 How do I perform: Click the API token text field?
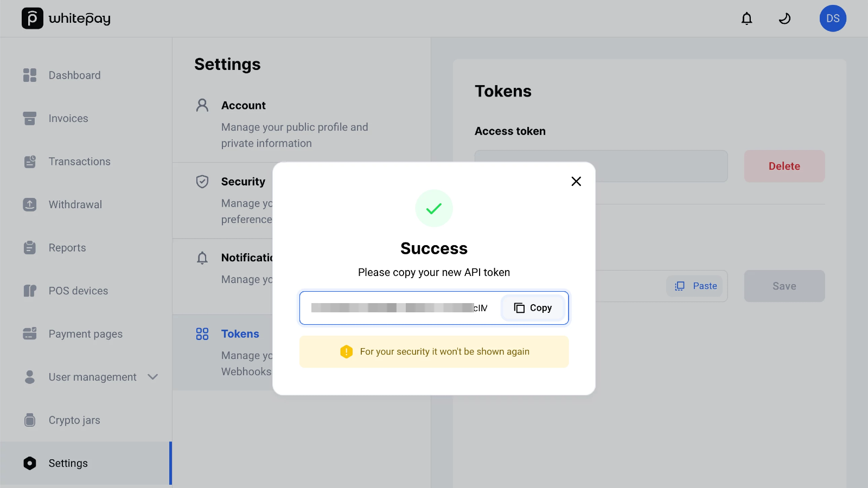[x=399, y=308]
